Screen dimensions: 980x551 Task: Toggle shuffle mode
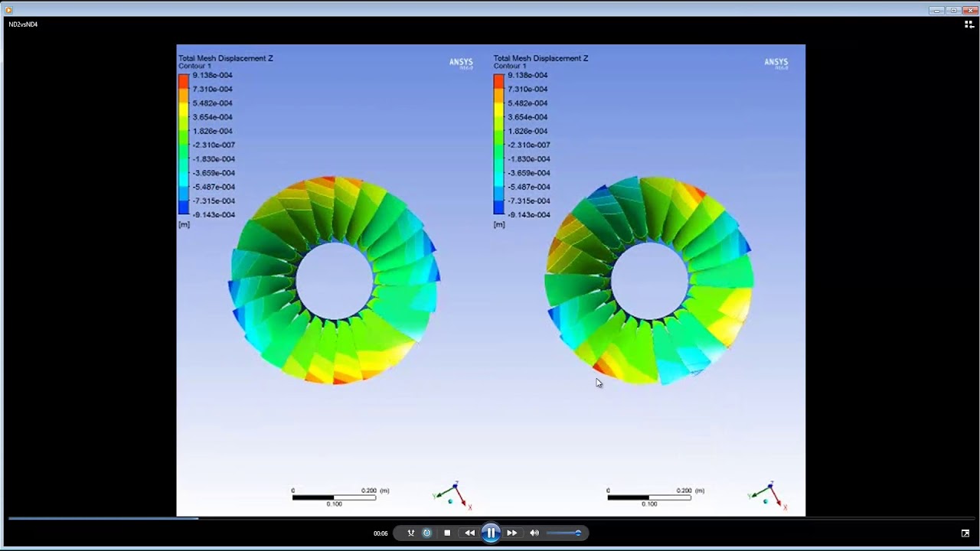click(411, 533)
